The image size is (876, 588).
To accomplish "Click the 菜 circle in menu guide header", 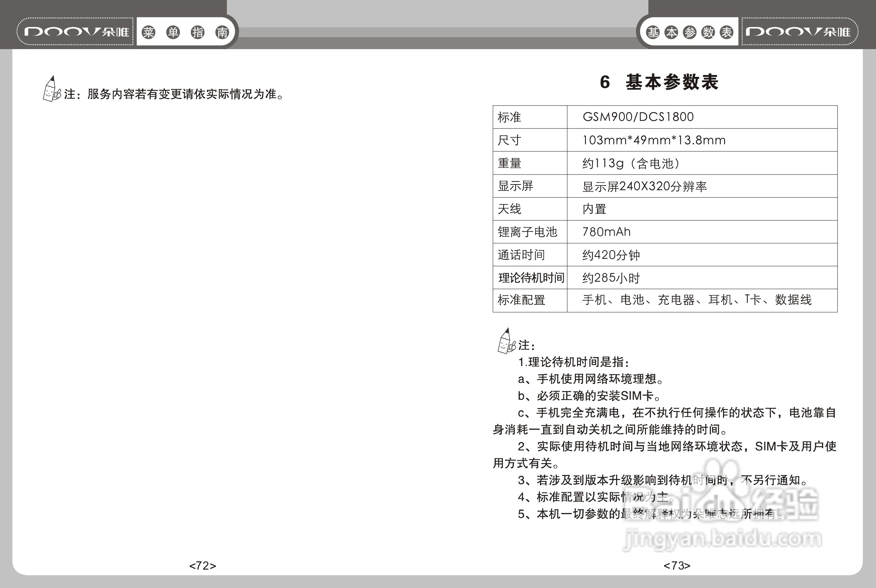I will pos(148,32).
